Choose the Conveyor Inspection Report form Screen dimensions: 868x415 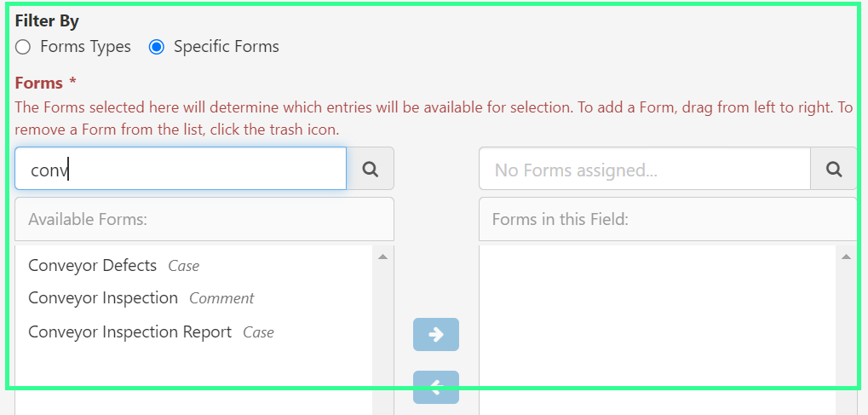pos(129,331)
